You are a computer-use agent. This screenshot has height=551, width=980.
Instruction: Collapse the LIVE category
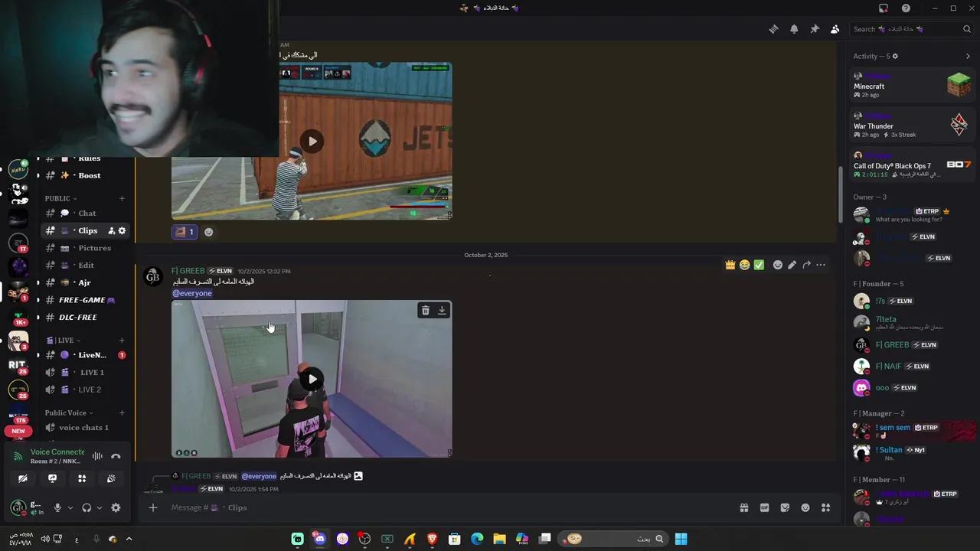(x=64, y=340)
